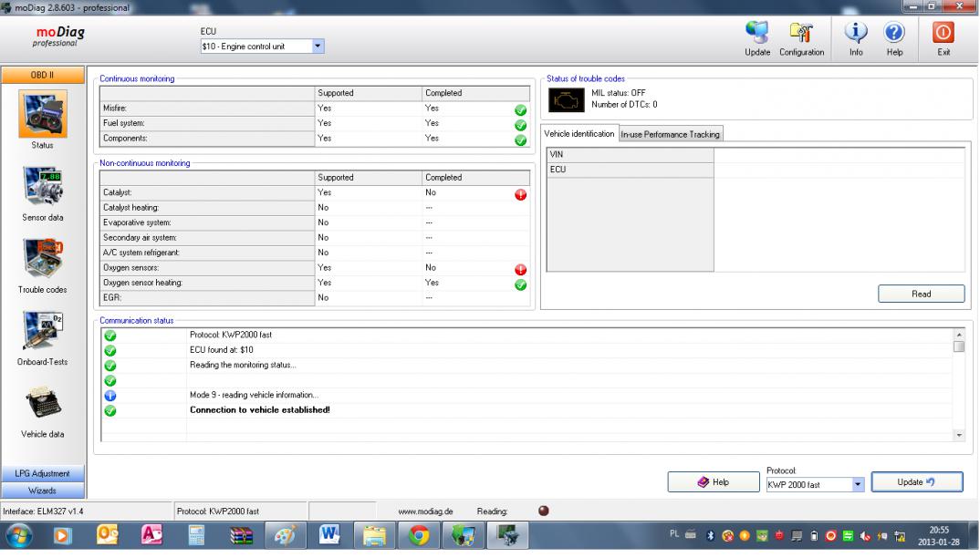Open the Onboard-Tests icon
980x558 pixels.
click(43, 331)
